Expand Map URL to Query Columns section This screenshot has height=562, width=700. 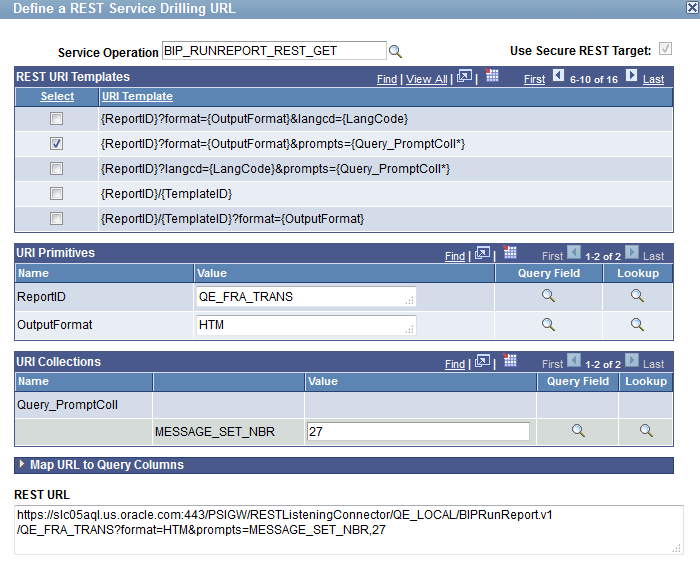click(x=22, y=465)
